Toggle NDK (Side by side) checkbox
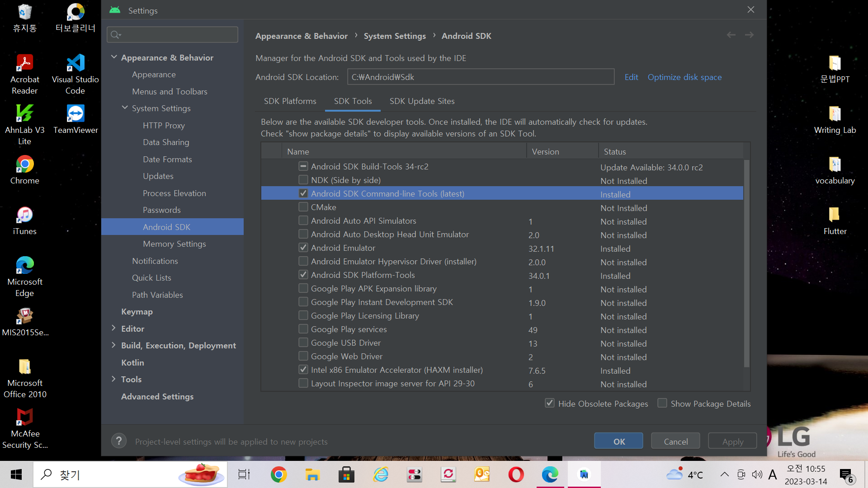868x488 pixels. (x=303, y=180)
